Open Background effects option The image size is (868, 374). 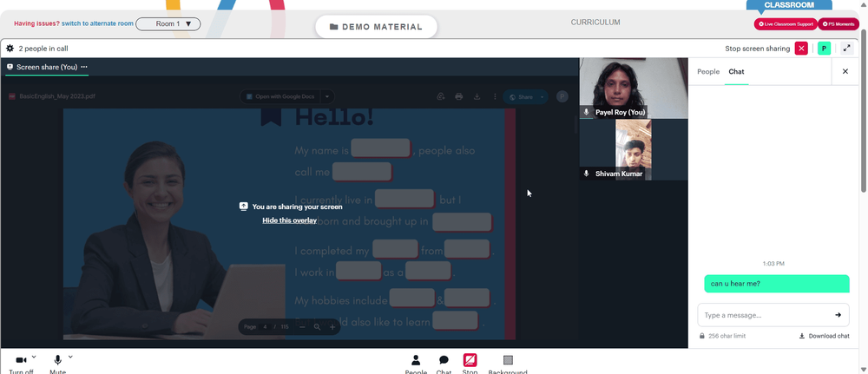[x=508, y=364]
